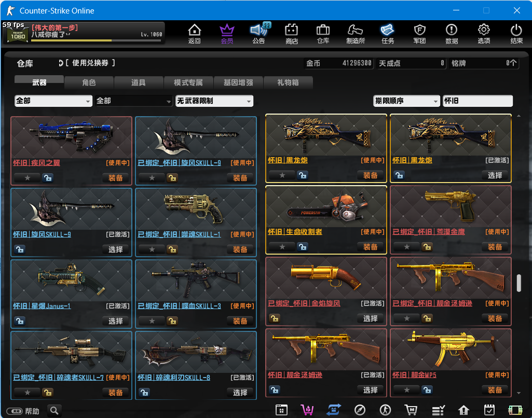Open the checklist icon in bottom bar

pos(438,410)
